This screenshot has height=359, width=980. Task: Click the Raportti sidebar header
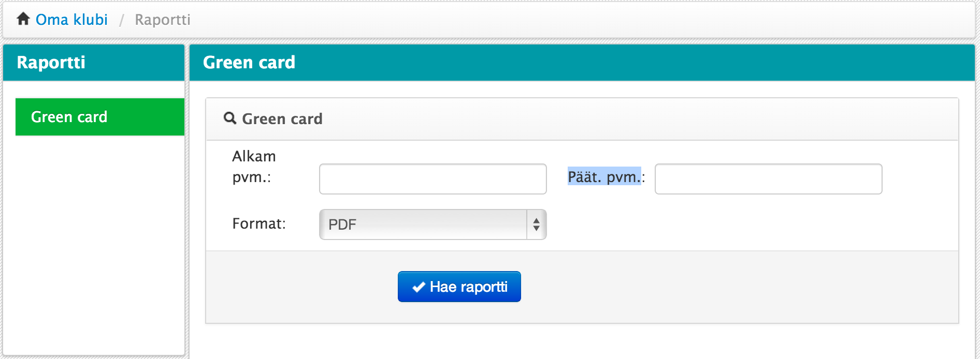pos(94,63)
